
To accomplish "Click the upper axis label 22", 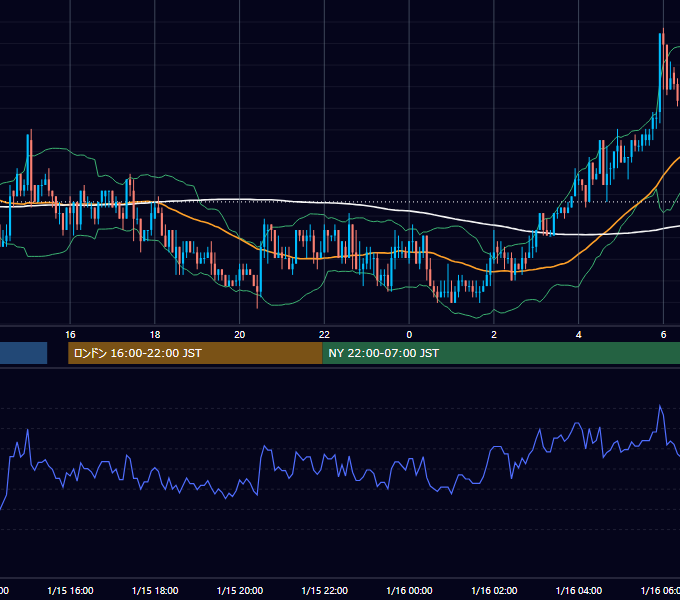I will [x=324, y=335].
